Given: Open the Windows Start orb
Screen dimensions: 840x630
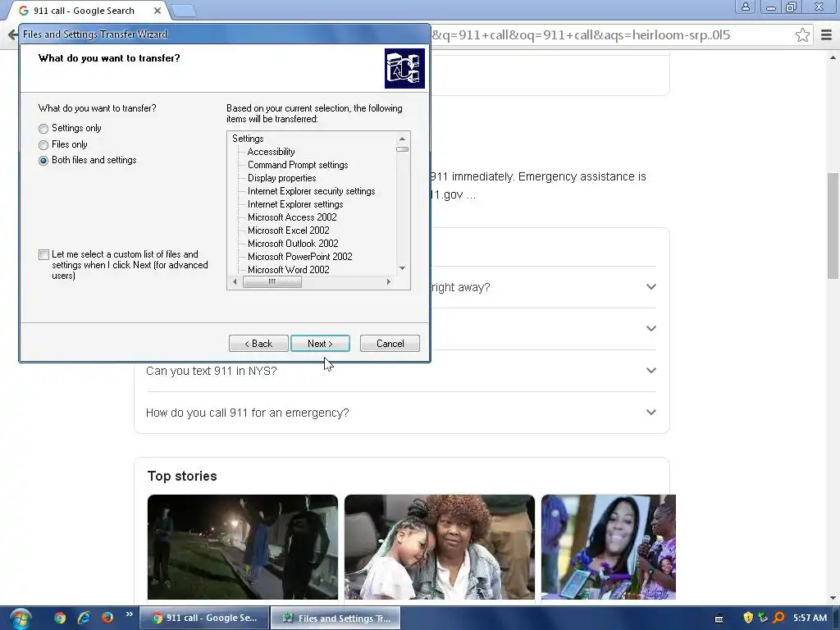Looking at the screenshot, I should [21, 619].
